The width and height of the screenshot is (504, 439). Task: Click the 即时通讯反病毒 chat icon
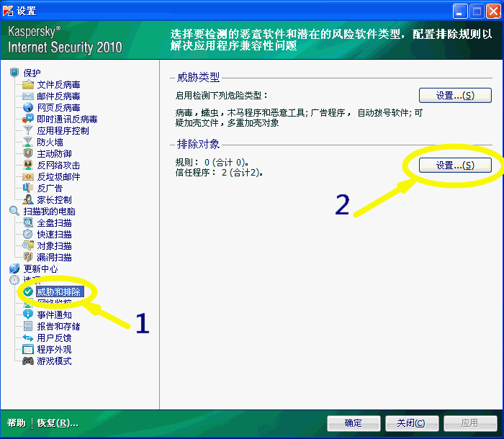[28, 119]
